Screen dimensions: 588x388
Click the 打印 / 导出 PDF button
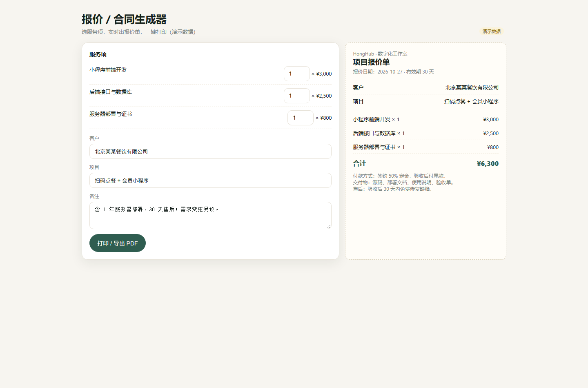coord(118,243)
